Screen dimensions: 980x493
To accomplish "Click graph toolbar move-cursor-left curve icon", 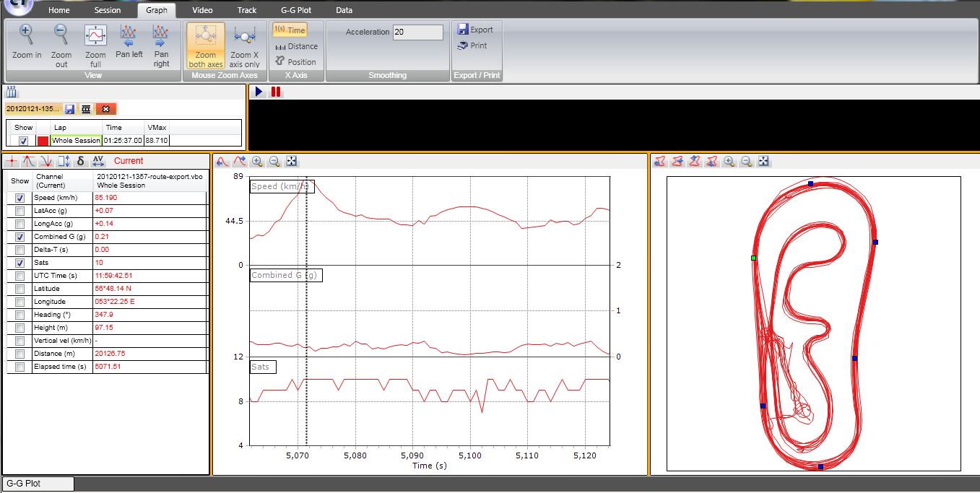I will 222,162.
